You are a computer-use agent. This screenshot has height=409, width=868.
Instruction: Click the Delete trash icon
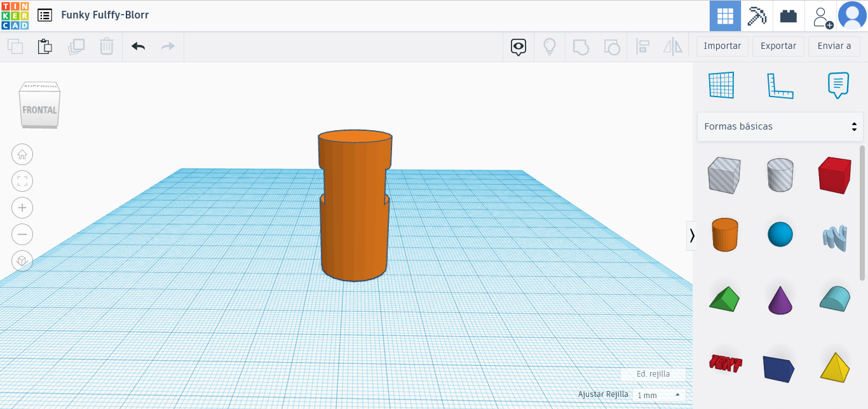tap(107, 46)
